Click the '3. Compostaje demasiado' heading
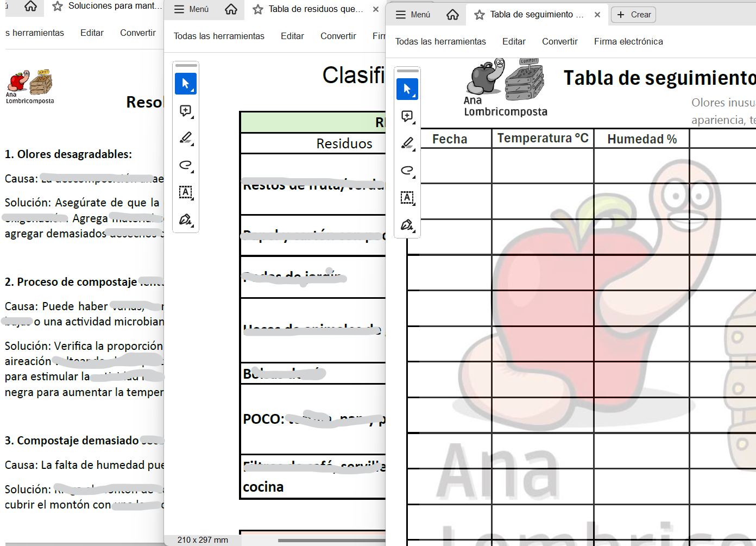The image size is (756, 546). click(x=72, y=441)
